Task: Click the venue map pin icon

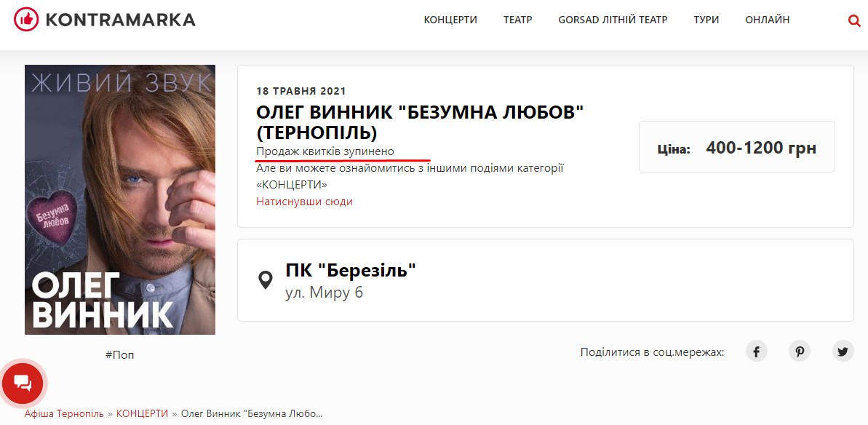Action: 266,280
